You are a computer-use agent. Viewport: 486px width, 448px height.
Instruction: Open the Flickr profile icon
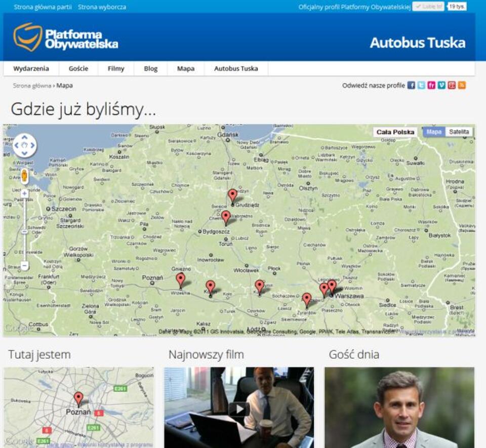coord(431,85)
